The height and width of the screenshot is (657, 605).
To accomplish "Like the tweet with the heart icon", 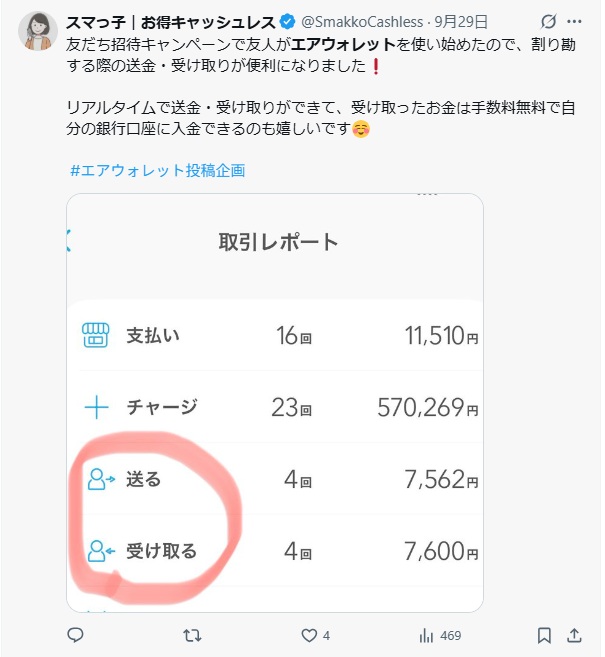I will pyautogui.click(x=310, y=635).
